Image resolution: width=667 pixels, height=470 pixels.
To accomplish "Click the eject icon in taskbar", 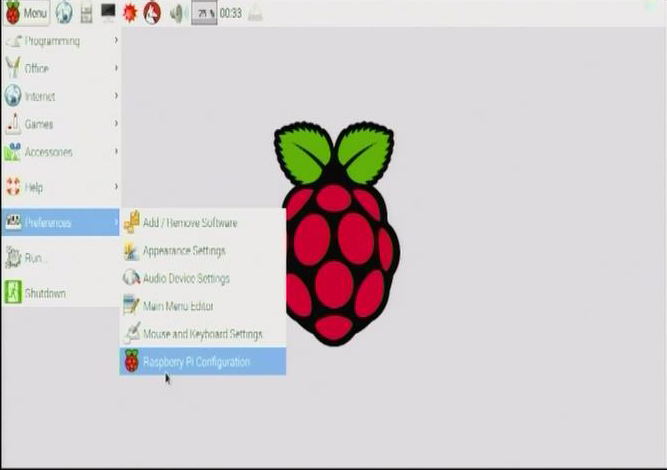I will click(x=255, y=13).
